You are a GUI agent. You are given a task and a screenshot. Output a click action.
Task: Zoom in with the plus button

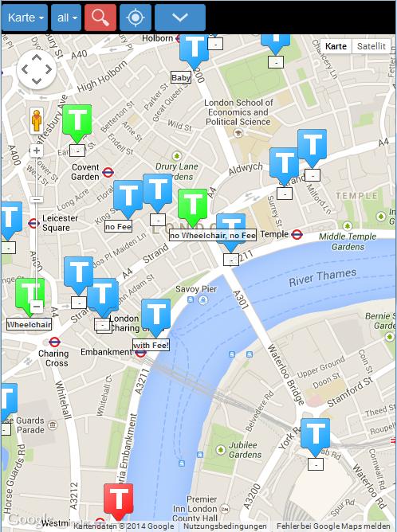37,151
